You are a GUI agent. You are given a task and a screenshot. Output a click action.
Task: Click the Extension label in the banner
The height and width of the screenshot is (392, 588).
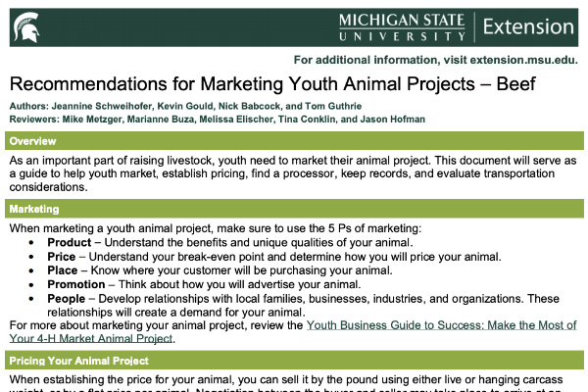[x=528, y=27]
